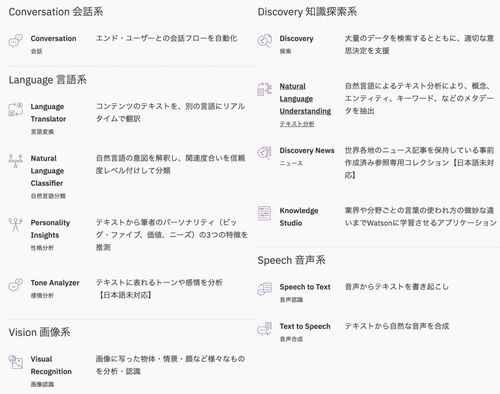The image size is (500, 394).
Task: Click the Text to Speech icon
Action: pos(264,329)
